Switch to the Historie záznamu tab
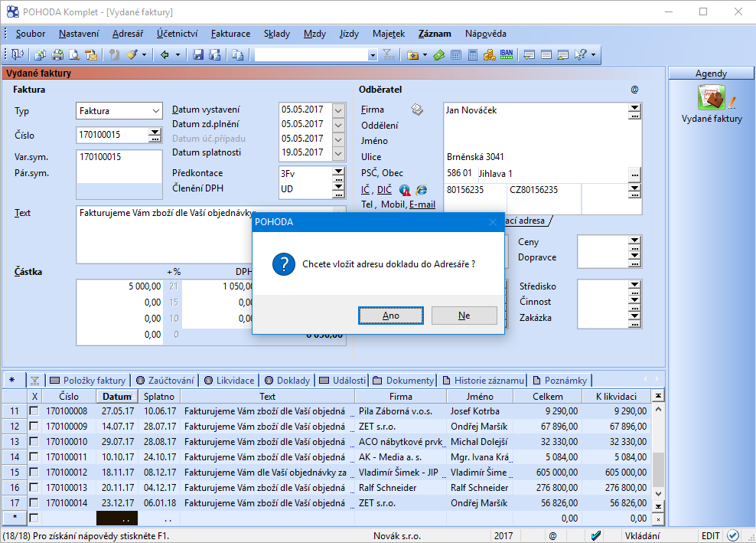Screen dimensions: 756x543 pyautogui.click(x=484, y=381)
